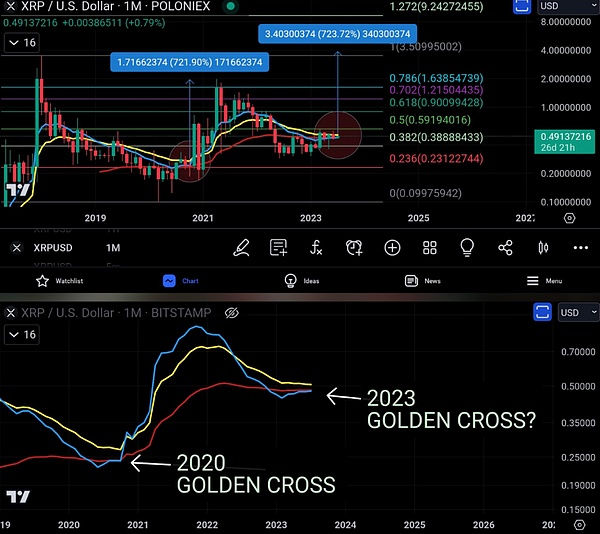Image resolution: width=600 pixels, height=534 pixels.
Task: Change the 1M timeframe beside XRPUSD
Action: pos(113,248)
